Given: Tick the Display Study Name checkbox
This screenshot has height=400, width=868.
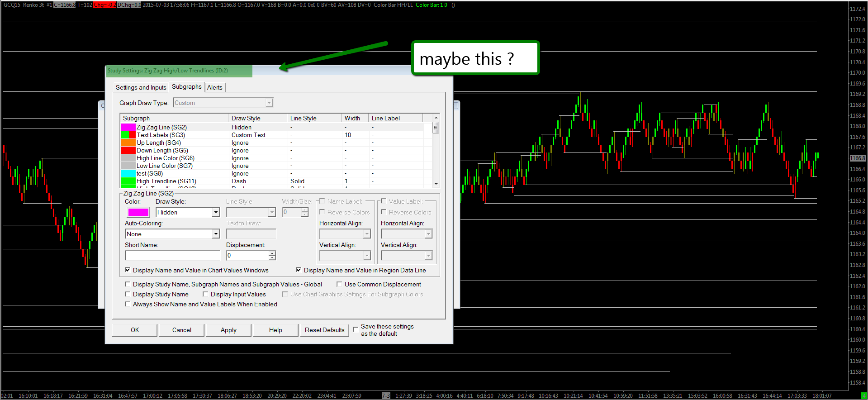Looking at the screenshot, I should click(x=128, y=294).
